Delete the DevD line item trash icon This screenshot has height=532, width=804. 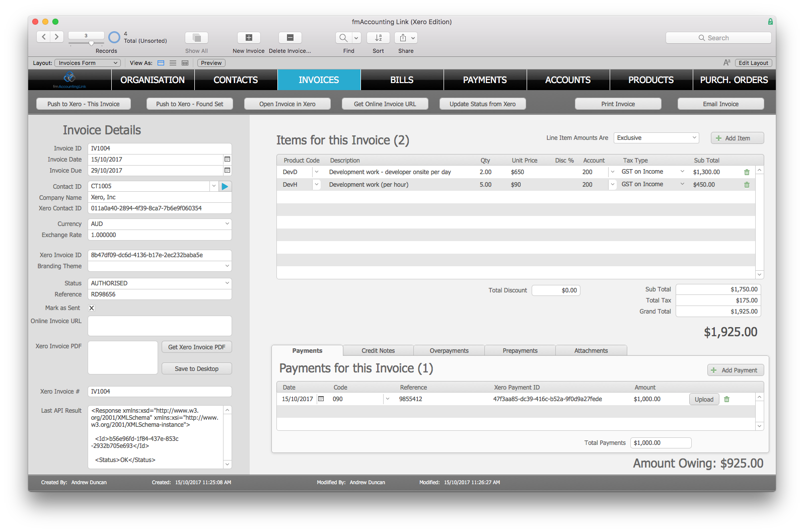[747, 172]
